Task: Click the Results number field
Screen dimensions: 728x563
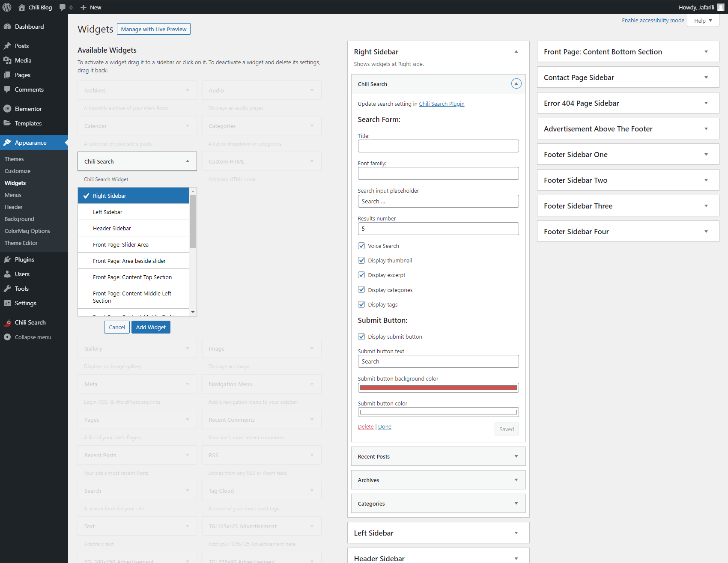Action: [x=438, y=229]
